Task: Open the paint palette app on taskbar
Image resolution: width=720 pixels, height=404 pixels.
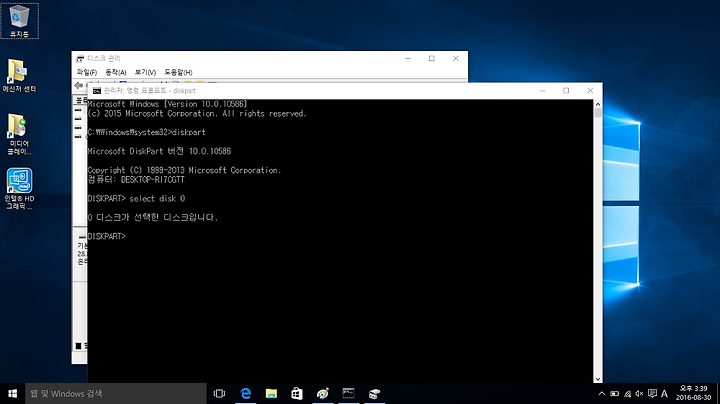Action: (x=323, y=393)
